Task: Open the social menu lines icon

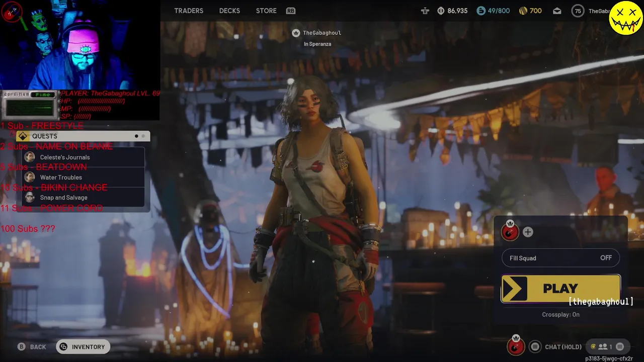Action: click(x=620, y=347)
